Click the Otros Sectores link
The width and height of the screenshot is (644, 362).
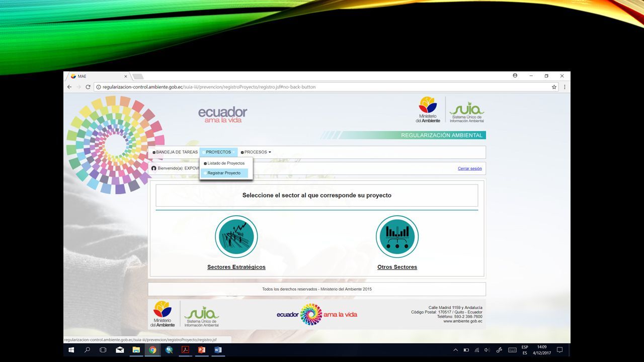397,267
